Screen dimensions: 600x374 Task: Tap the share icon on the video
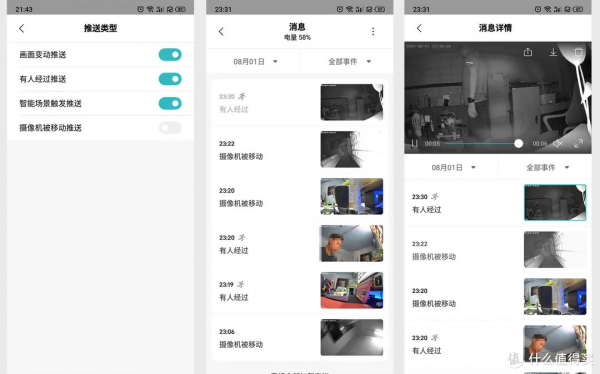(x=528, y=52)
